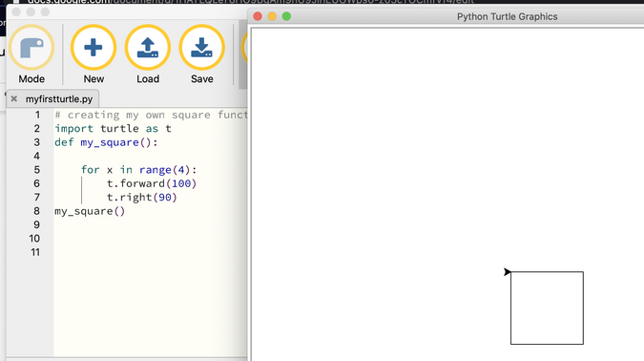Click the comment on line 1
The height and width of the screenshot is (361, 644).
151,115
